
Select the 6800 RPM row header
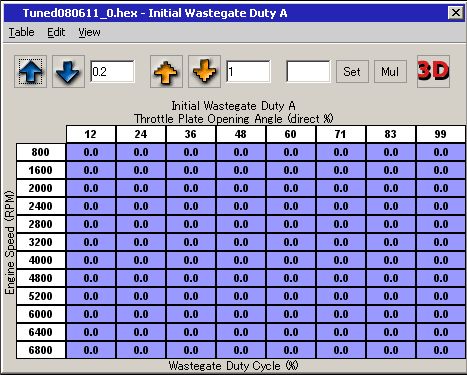[41, 350]
